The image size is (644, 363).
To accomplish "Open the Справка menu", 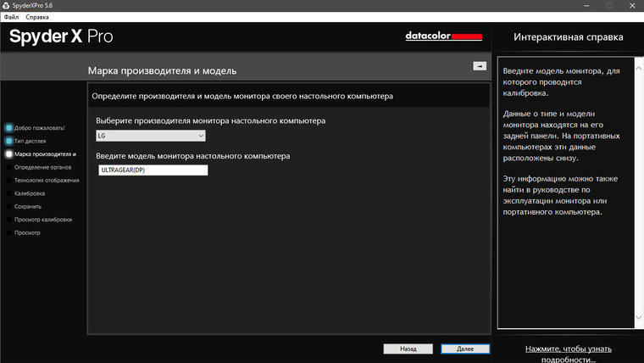I will tap(37, 17).
